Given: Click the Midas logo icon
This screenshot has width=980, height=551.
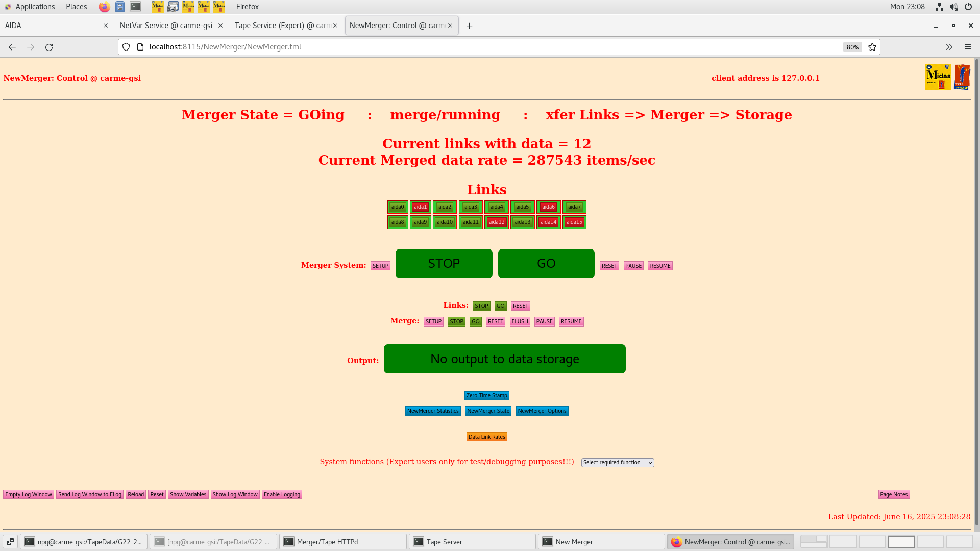Looking at the screenshot, I should point(938,77).
